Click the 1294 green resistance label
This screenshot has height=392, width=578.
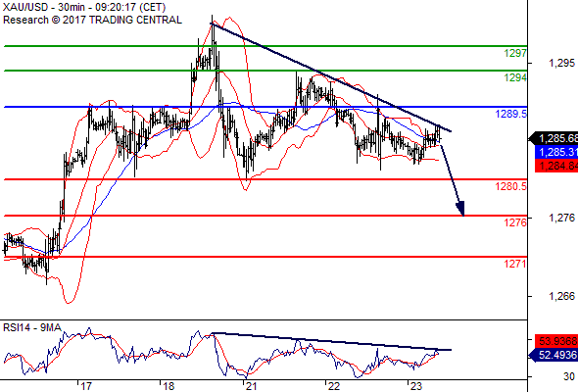coord(515,77)
